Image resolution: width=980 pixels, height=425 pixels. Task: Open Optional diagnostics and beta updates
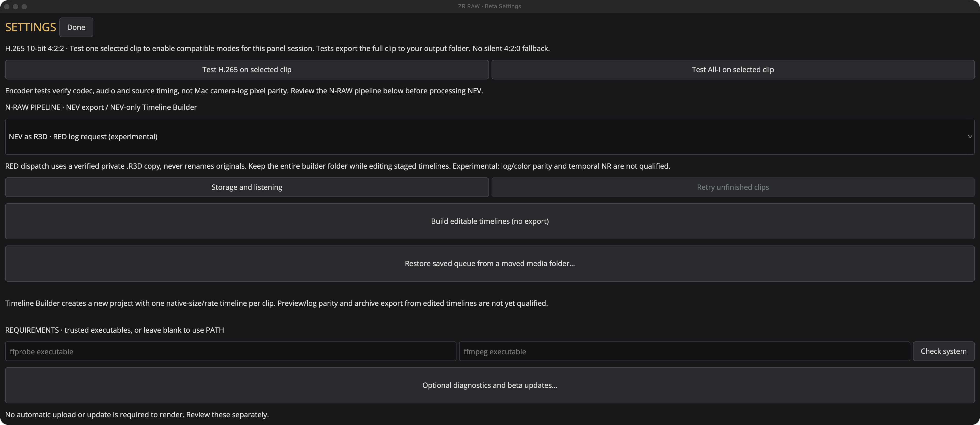[490, 385]
